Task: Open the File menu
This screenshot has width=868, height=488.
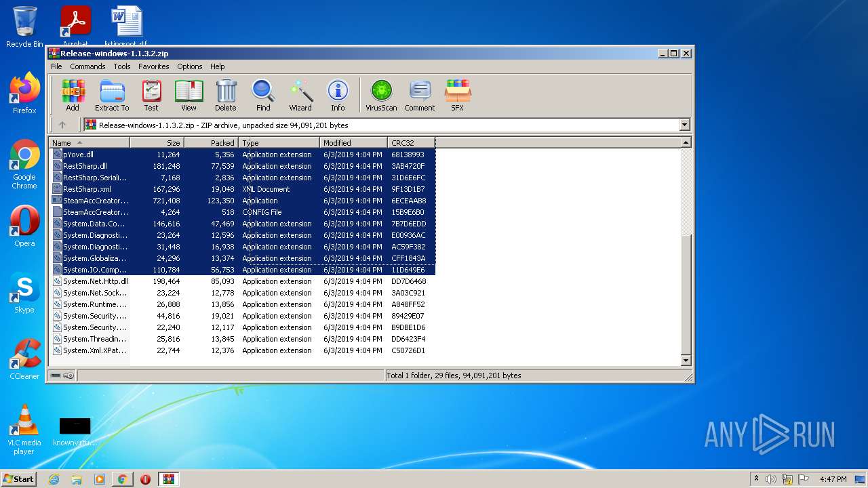Action: [56, 66]
